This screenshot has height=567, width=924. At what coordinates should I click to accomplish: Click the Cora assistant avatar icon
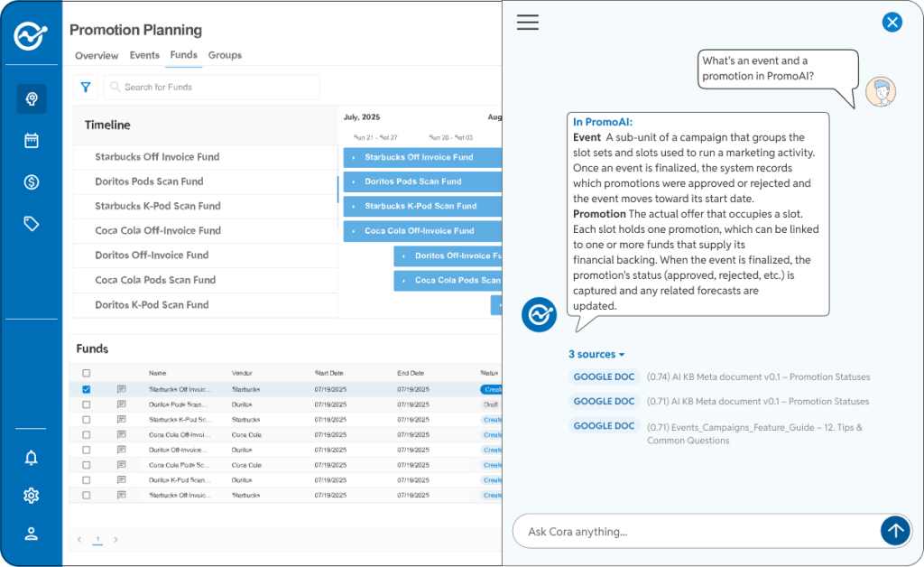[x=539, y=315]
